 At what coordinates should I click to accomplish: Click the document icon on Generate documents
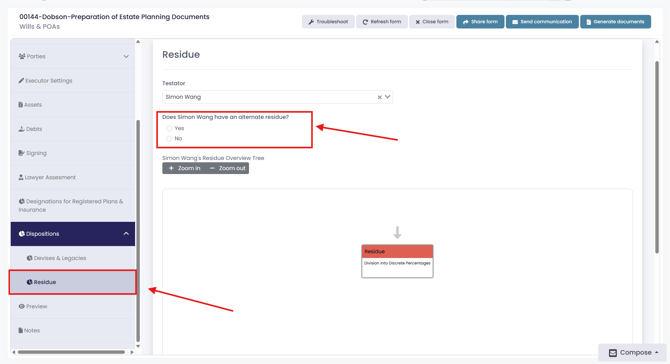[x=588, y=22]
